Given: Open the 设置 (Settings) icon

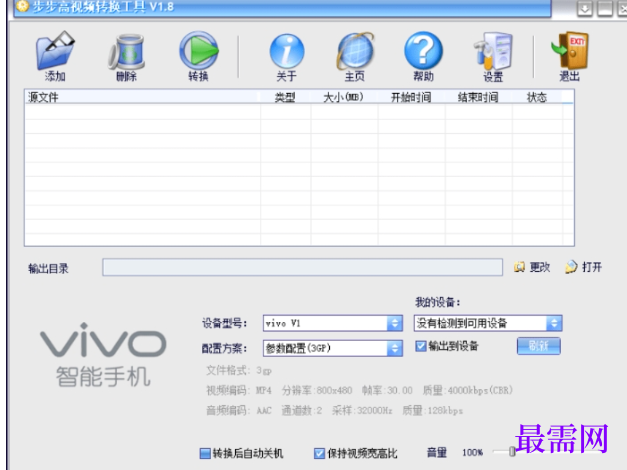Looking at the screenshot, I should [x=493, y=51].
